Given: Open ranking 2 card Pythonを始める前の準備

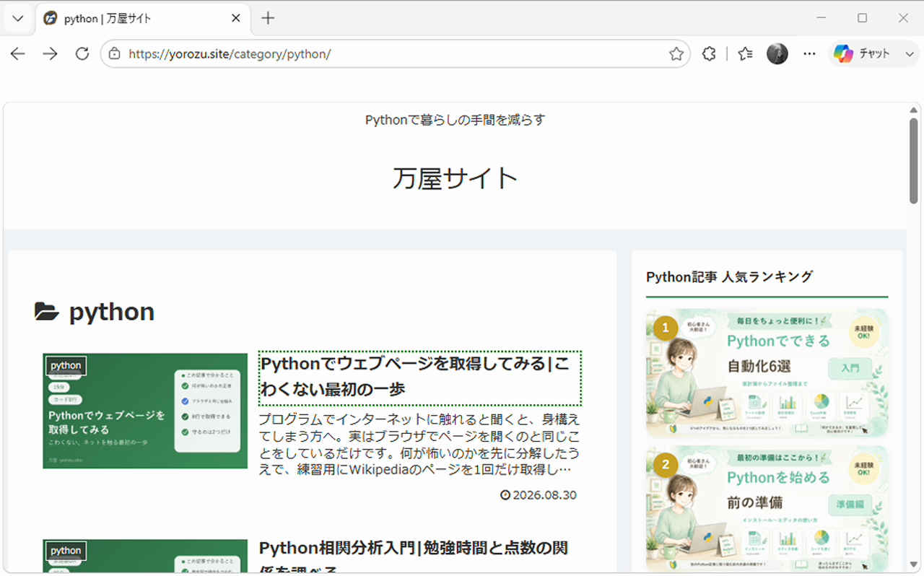Looking at the screenshot, I should click(x=767, y=510).
